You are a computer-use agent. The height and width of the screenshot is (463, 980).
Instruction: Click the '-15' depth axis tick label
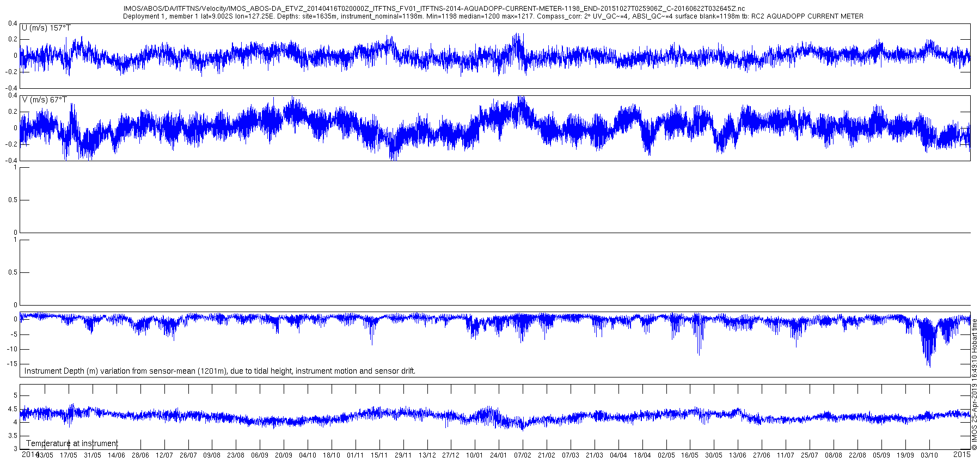coord(13,364)
